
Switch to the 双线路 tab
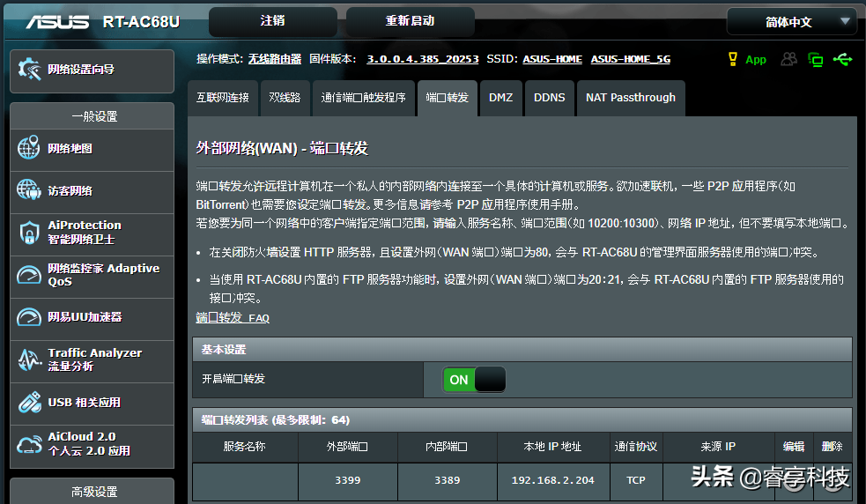coord(285,98)
